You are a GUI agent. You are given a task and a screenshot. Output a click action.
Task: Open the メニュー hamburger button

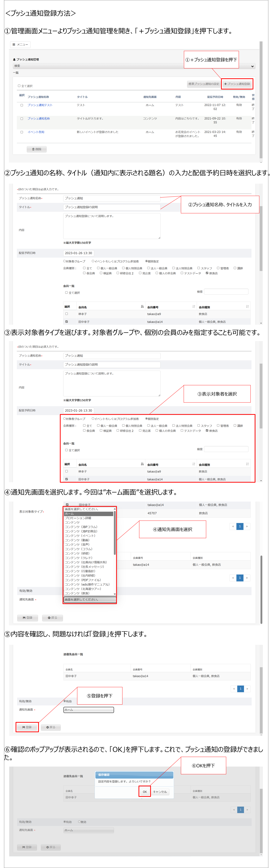click(20, 45)
